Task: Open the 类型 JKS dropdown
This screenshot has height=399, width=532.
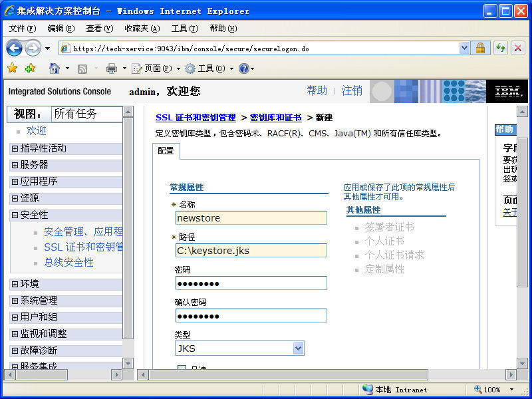Action: tap(298, 348)
